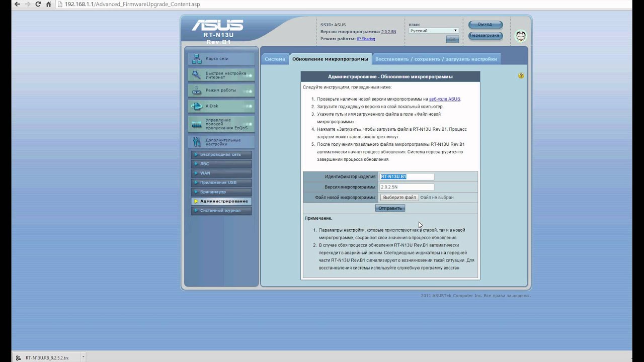
Task: Select the Обновление микропрограммы tab
Action: [330, 59]
